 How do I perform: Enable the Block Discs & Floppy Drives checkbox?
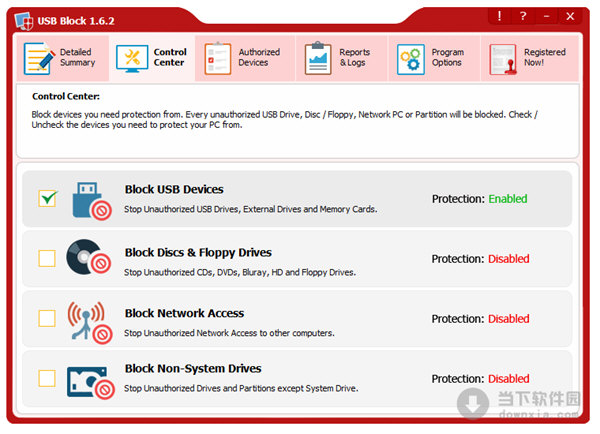point(47,258)
